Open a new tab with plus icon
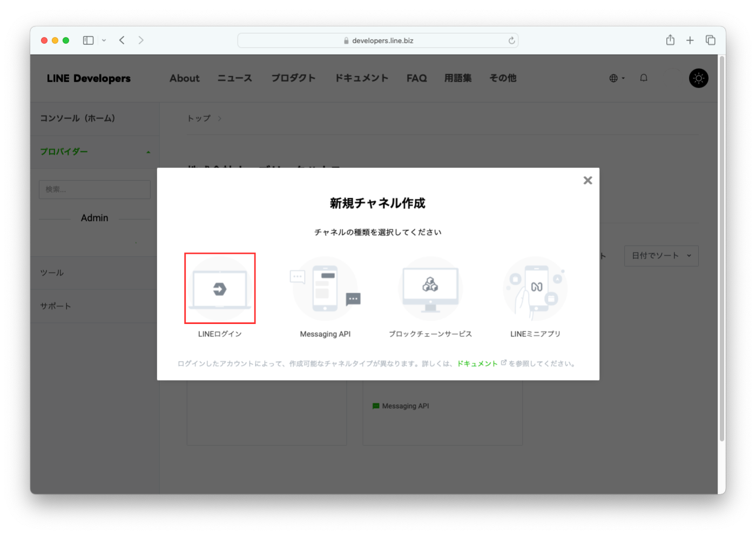Screen dimensions: 756x540 [x=690, y=40]
